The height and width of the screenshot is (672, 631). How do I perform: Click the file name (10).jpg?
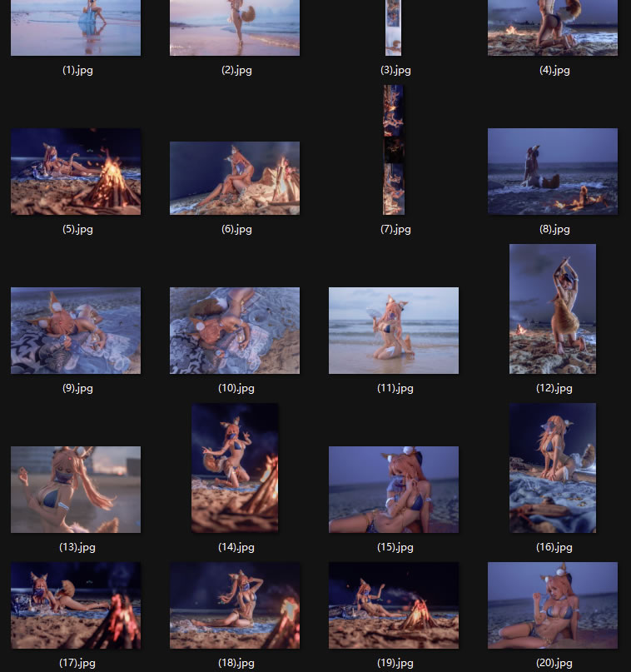pyautogui.click(x=236, y=388)
